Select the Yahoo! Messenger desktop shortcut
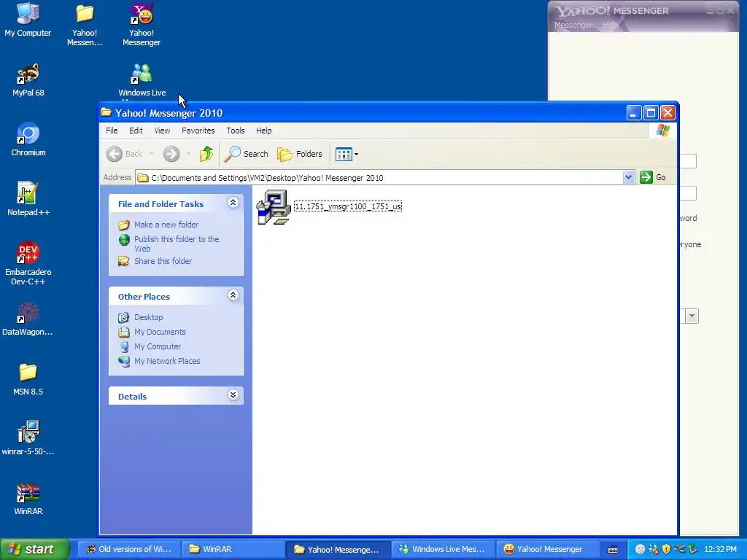Screen dimensions: 747x560 (142, 25)
